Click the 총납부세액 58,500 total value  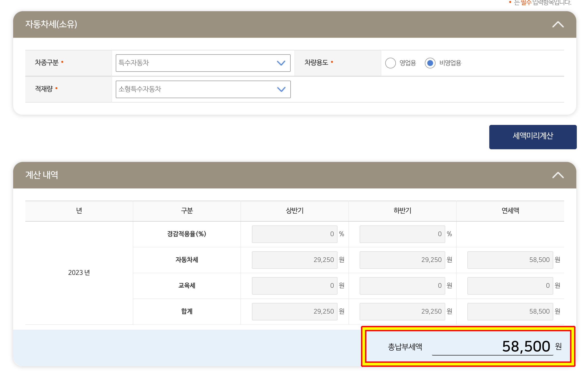[526, 346]
